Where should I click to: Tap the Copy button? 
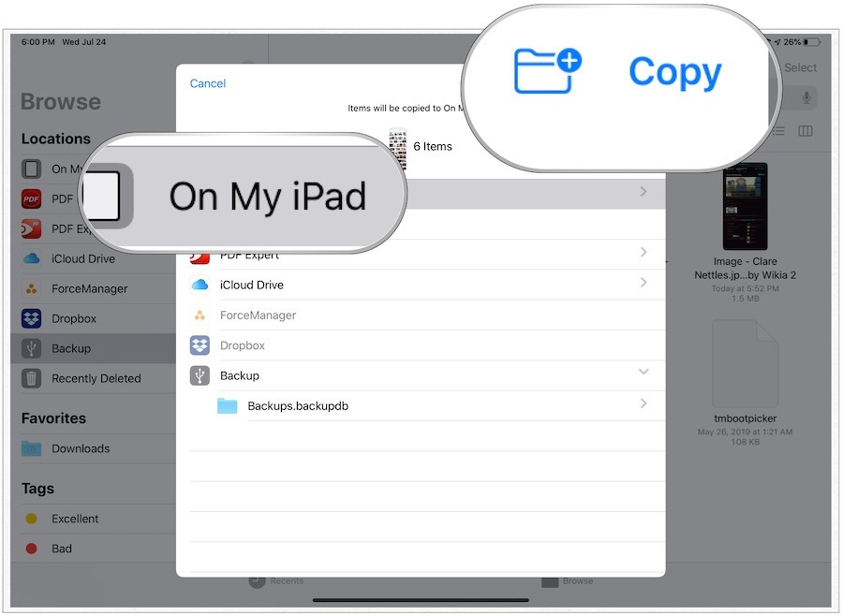[674, 72]
